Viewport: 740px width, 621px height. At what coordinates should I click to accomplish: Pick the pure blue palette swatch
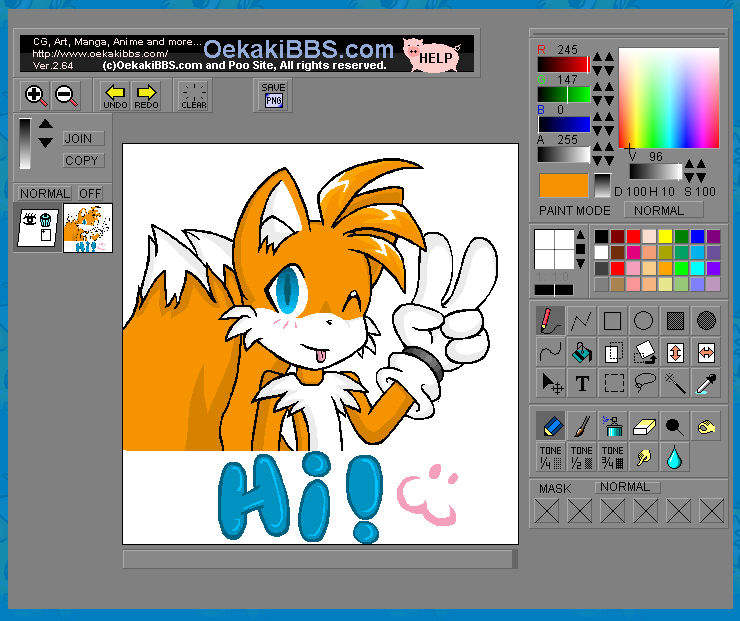(698, 236)
